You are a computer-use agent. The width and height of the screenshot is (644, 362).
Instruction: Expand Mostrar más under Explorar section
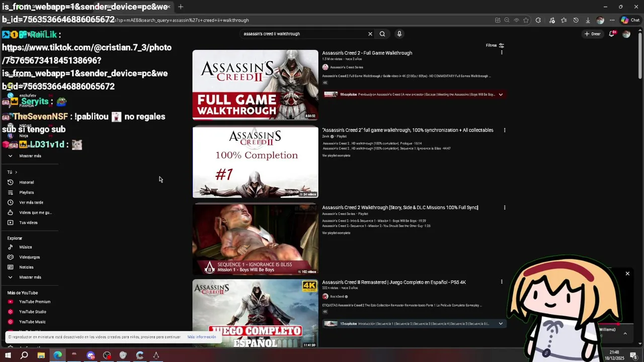[x=30, y=277]
